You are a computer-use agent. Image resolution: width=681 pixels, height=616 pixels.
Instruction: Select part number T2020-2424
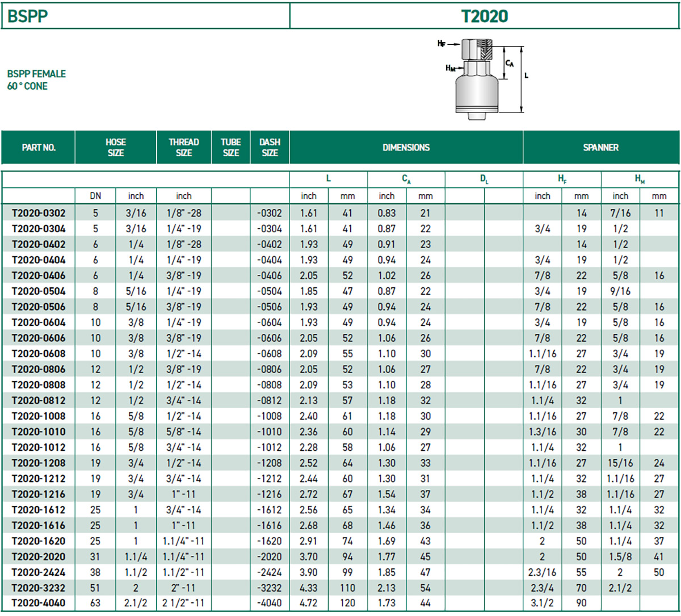click(39, 572)
